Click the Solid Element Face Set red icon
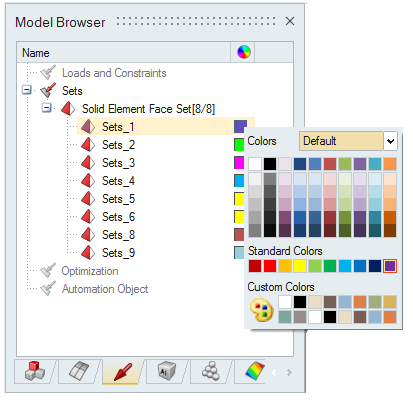 (68, 109)
